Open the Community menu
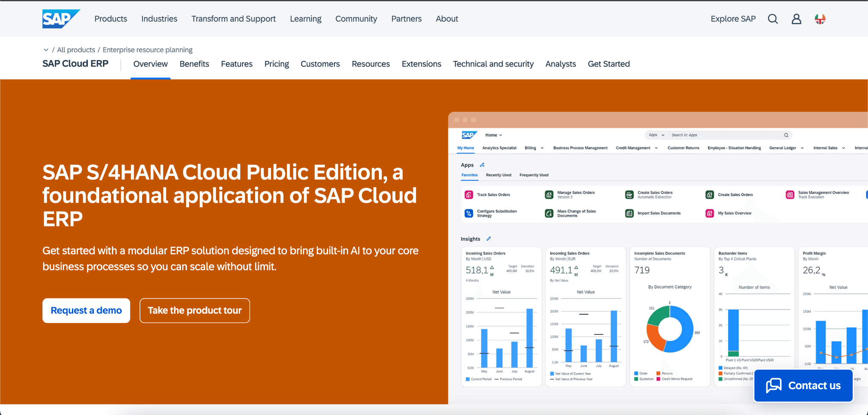The width and height of the screenshot is (868, 415). pyautogui.click(x=356, y=19)
